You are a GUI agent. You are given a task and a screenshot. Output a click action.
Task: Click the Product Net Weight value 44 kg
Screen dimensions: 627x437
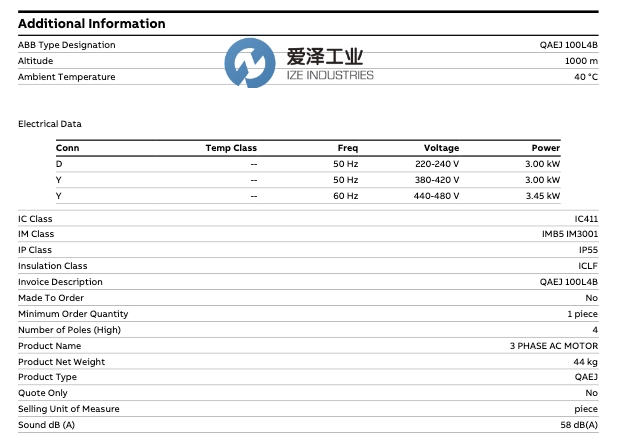(586, 362)
